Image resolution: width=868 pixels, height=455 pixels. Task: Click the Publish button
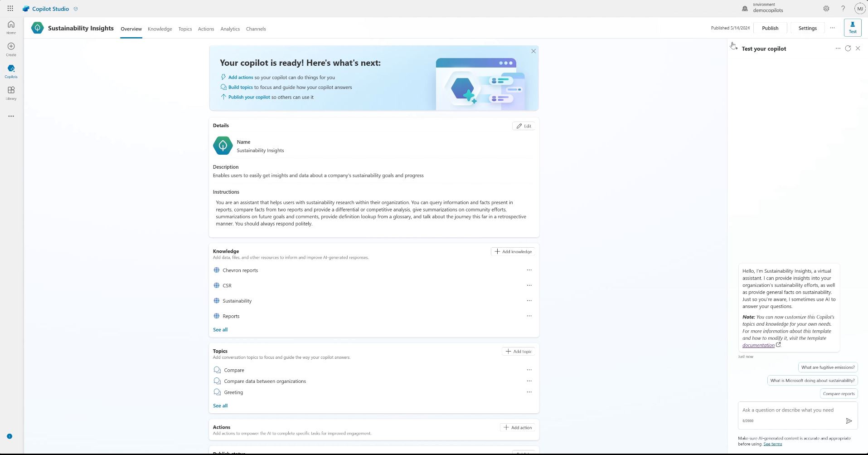pyautogui.click(x=770, y=28)
